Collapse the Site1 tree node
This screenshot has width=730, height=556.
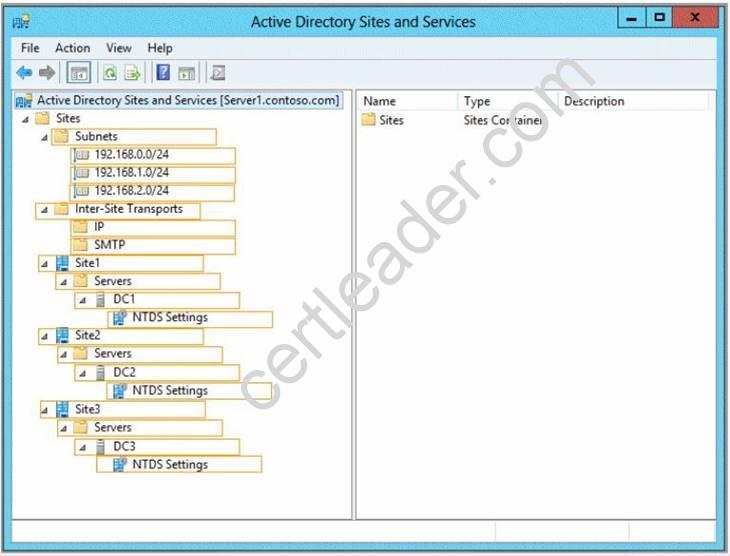(44, 264)
